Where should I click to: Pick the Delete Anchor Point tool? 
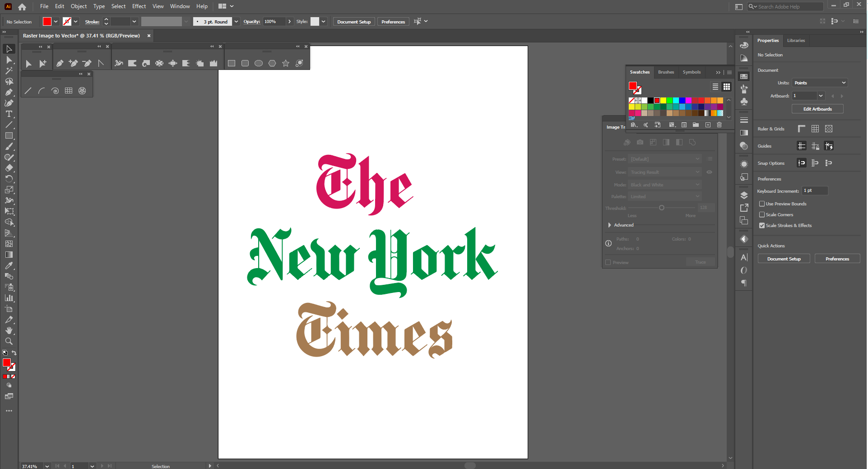coord(87,64)
